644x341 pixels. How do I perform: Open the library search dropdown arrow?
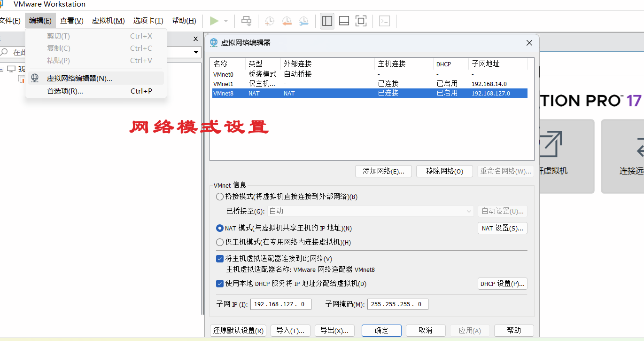click(197, 52)
